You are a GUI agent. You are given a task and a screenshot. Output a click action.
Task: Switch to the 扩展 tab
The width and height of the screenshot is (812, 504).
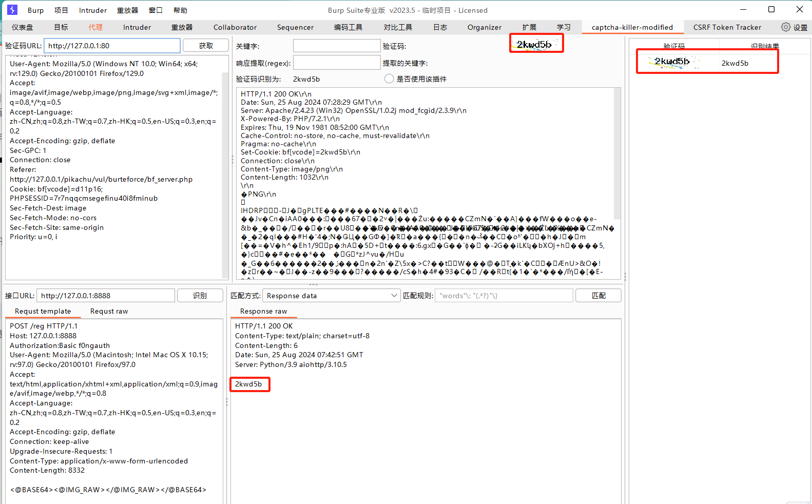click(529, 27)
